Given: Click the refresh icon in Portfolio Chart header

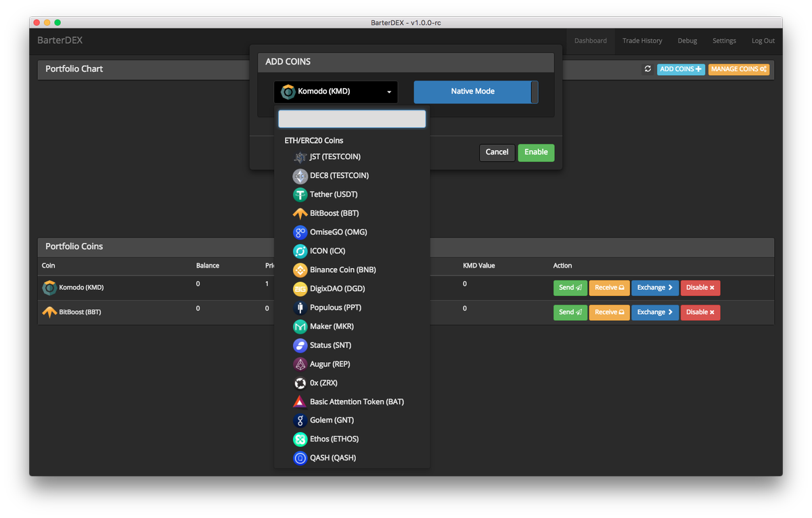Looking at the screenshot, I should (x=648, y=69).
